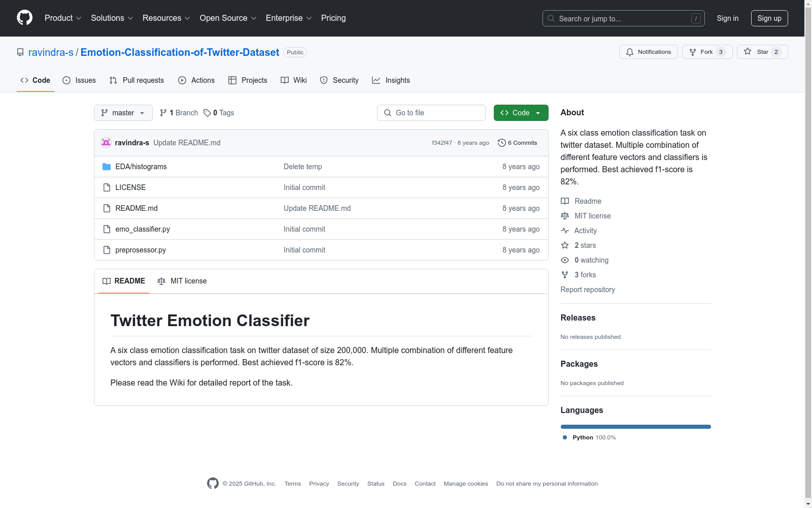The height and width of the screenshot is (508, 812).
Task: Open the Delete temp commit message
Action: coord(303,167)
